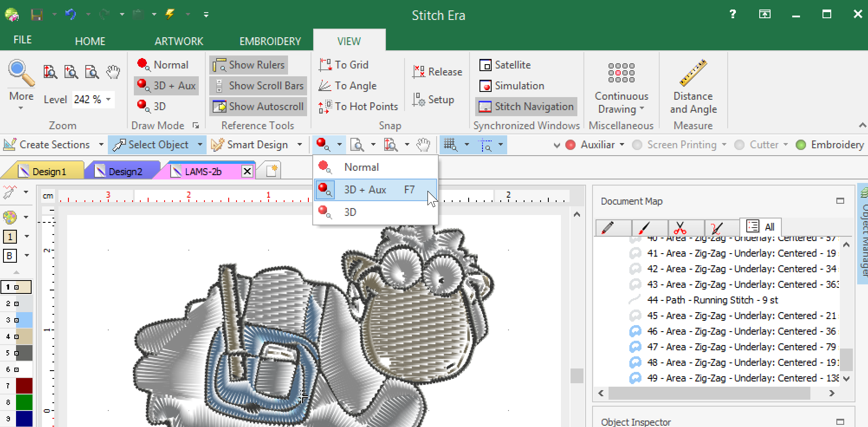Image resolution: width=868 pixels, height=427 pixels.
Task: Select the hand pan tool in ribbon
Action: pyautogui.click(x=113, y=72)
